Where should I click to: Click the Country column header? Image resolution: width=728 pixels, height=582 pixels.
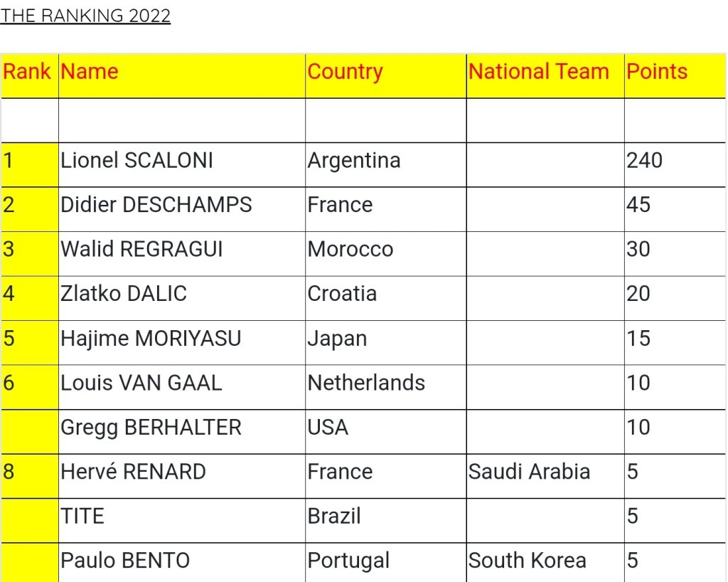coord(345,72)
